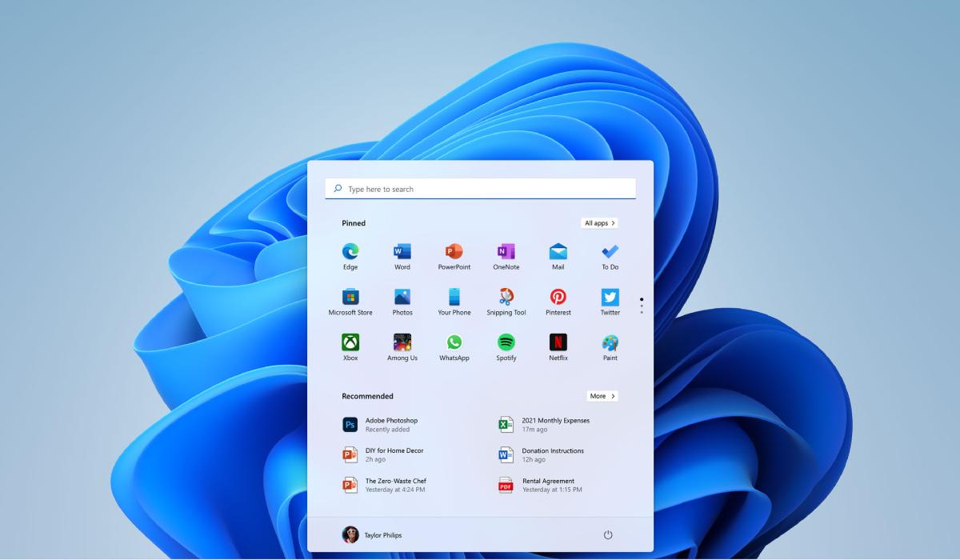The height and width of the screenshot is (560, 960).
Task: Click the Type here to search field
Action: pyautogui.click(x=480, y=189)
